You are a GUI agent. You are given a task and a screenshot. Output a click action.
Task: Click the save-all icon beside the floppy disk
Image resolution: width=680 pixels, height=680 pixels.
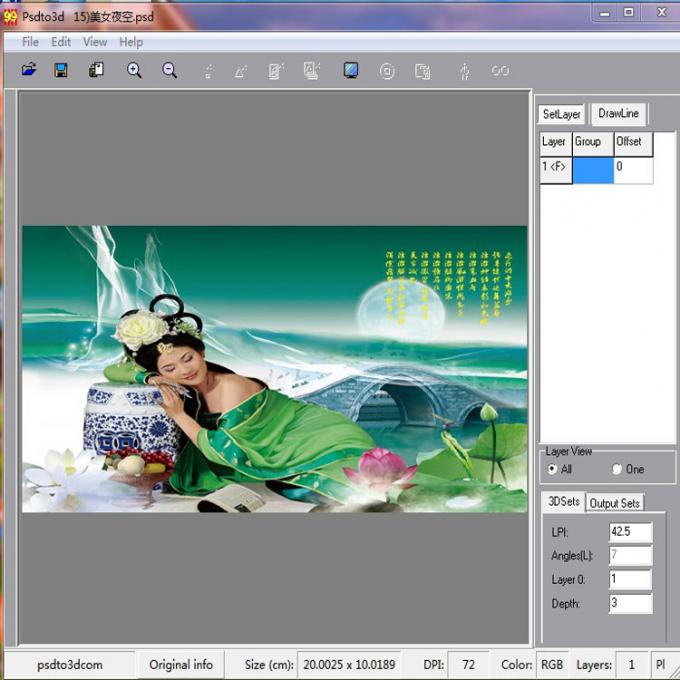point(97,70)
